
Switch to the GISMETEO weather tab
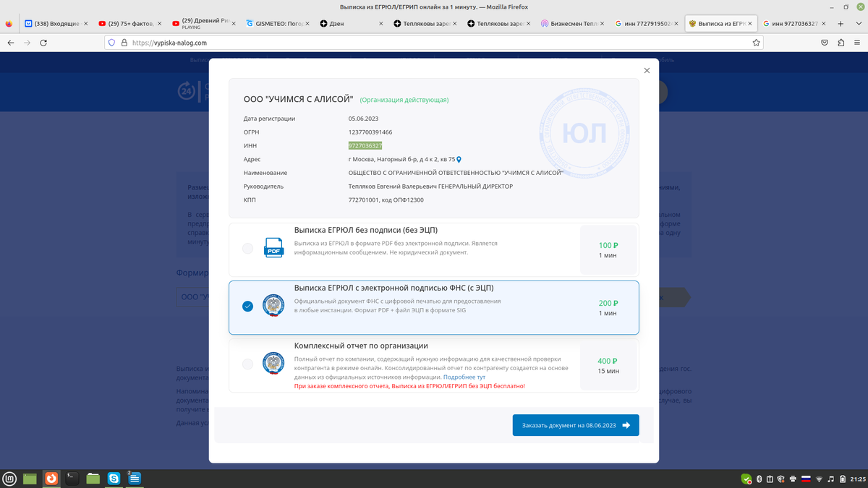(276, 23)
